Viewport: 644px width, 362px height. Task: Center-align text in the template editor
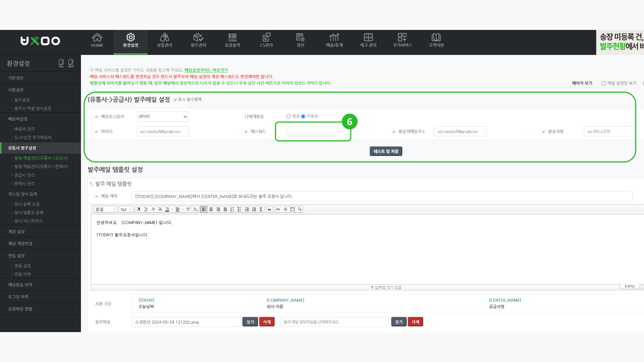coord(211,209)
